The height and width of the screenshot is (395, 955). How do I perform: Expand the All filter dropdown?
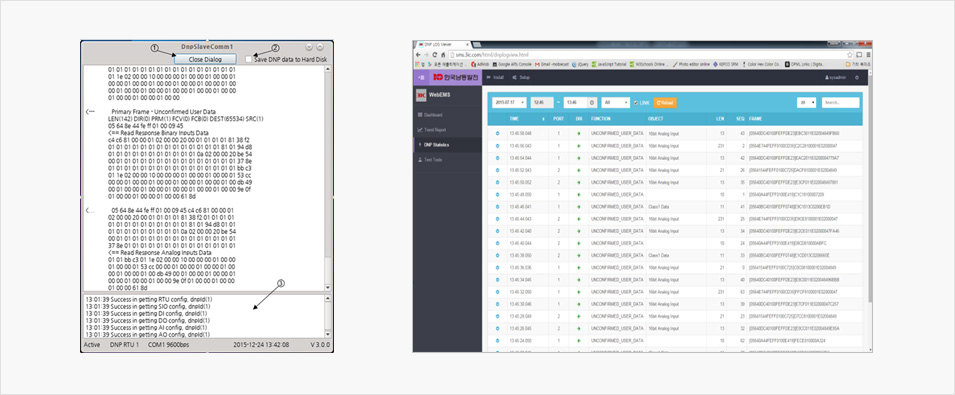click(615, 103)
